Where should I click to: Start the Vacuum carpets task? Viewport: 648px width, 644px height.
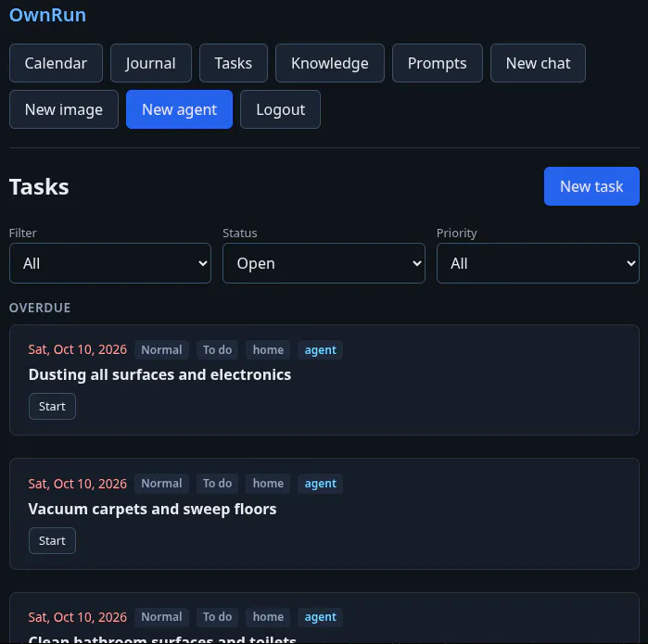point(52,541)
